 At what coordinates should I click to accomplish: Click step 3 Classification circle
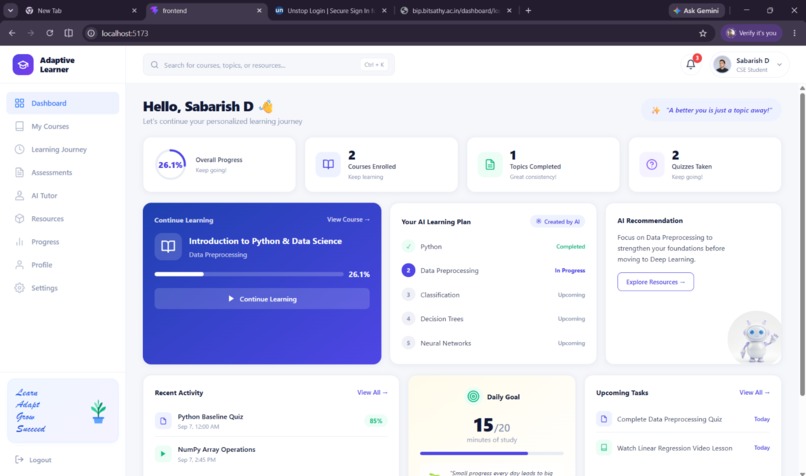(x=408, y=295)
